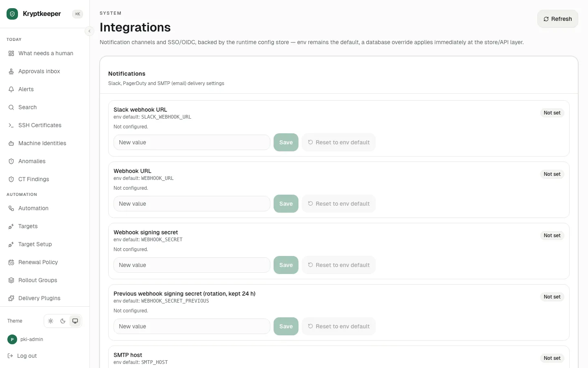Reset Webhook signing secret to env default
588x368 pixels.
coord(339,265)
